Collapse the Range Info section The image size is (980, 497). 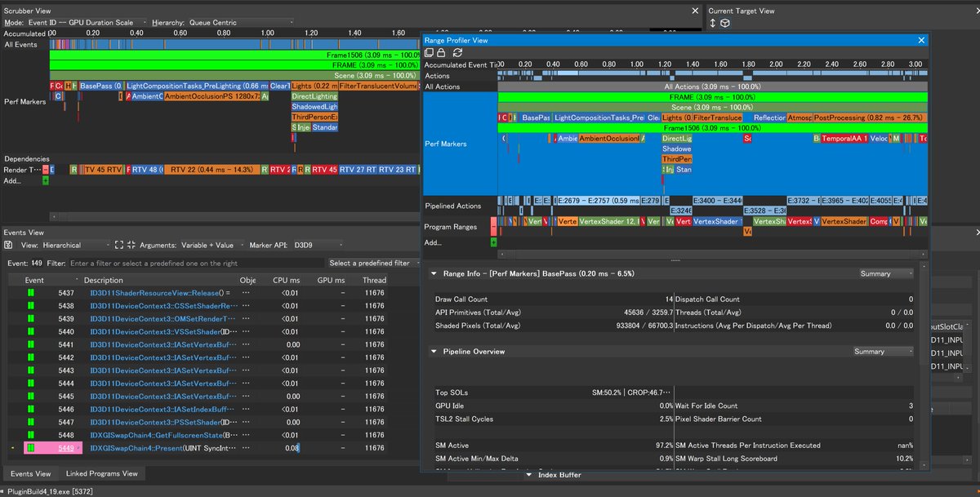[x=434, y=273]
